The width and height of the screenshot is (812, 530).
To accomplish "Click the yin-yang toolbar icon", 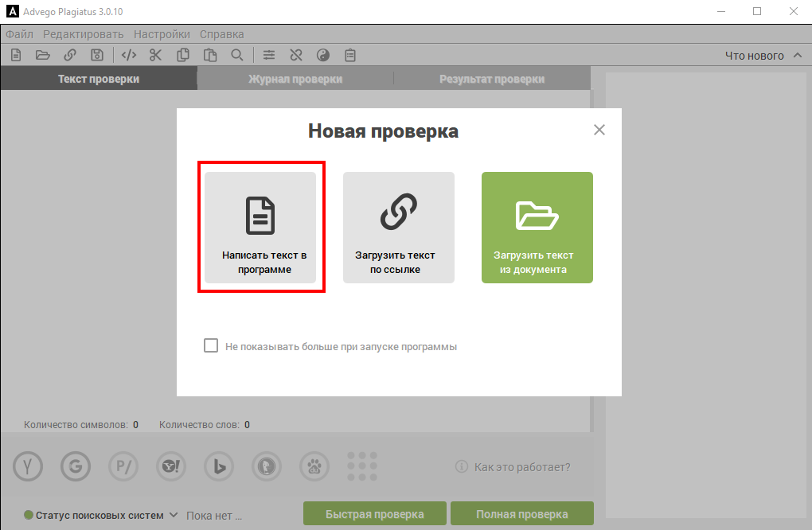I will pos(323,55).
